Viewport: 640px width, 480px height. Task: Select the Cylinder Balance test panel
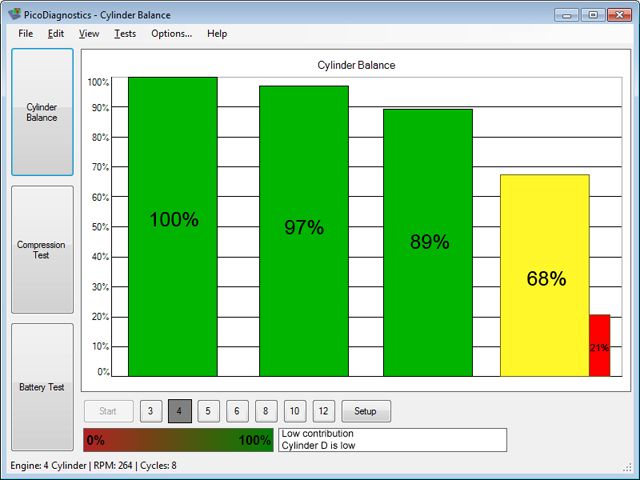coord(42,112)
